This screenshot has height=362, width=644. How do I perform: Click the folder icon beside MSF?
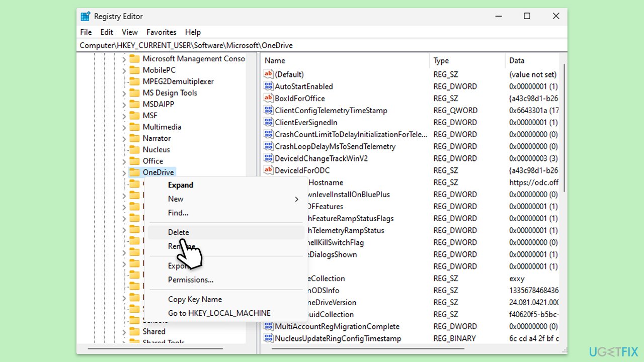[134, 116]
